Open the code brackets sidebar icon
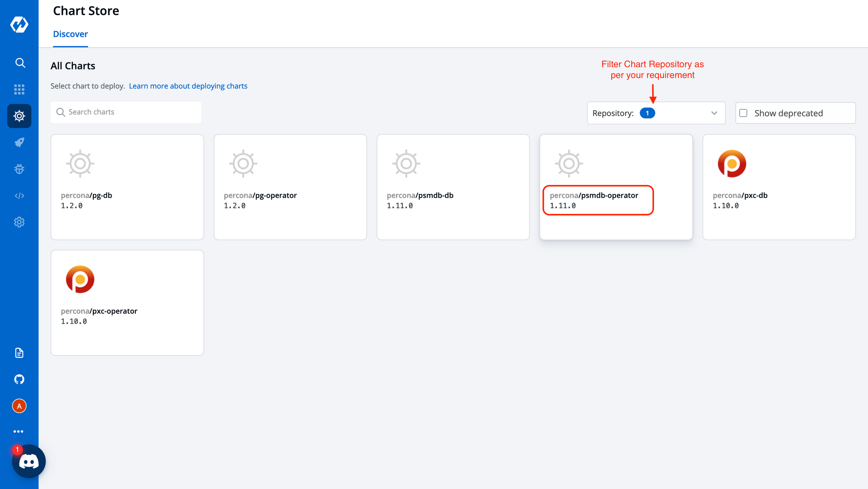Viewport: 868px width, 489px height. pyautogui.click(x=19, y=196)
